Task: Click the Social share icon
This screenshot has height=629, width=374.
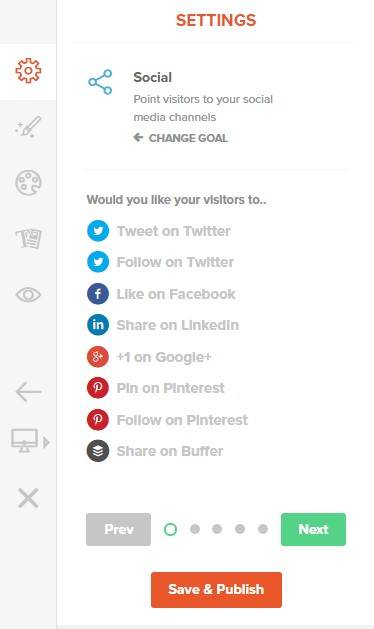Action: click(x=100, y=82)
